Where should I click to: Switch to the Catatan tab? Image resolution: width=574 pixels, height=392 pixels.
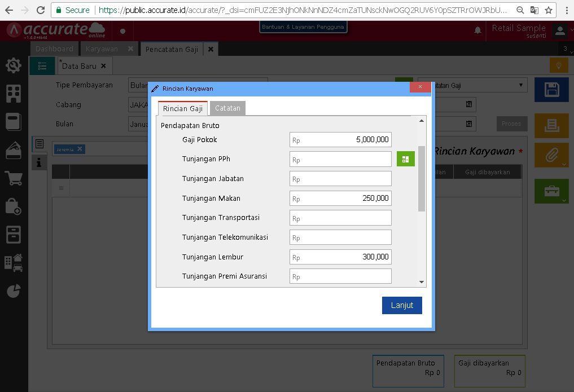pos(227,108)
